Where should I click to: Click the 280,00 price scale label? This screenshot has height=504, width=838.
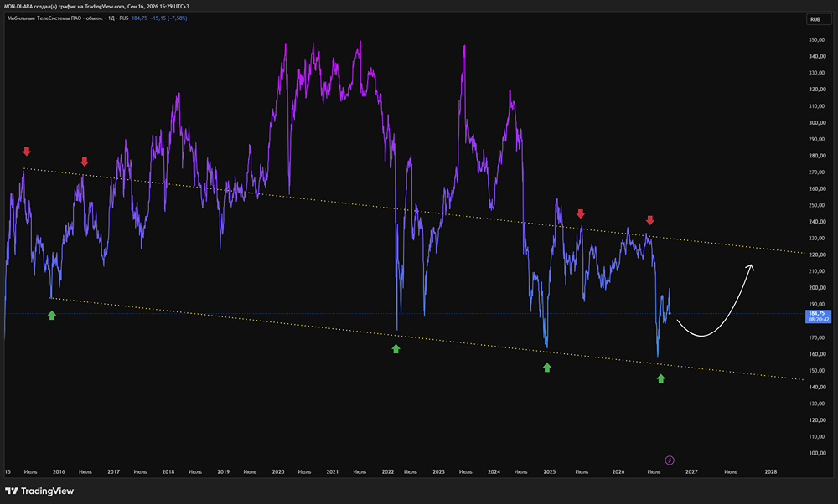[817, 156]
